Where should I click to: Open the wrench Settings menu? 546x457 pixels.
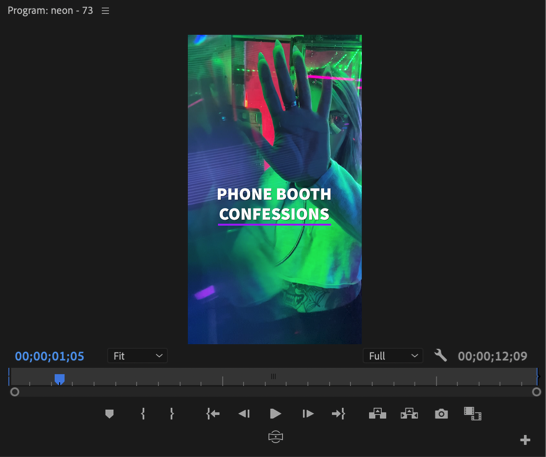point(440,356)
